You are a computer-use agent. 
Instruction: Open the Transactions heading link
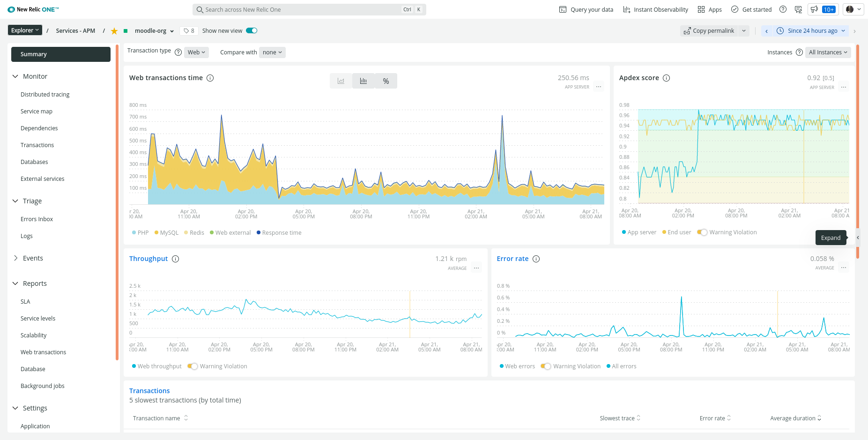tap(149, 391)
